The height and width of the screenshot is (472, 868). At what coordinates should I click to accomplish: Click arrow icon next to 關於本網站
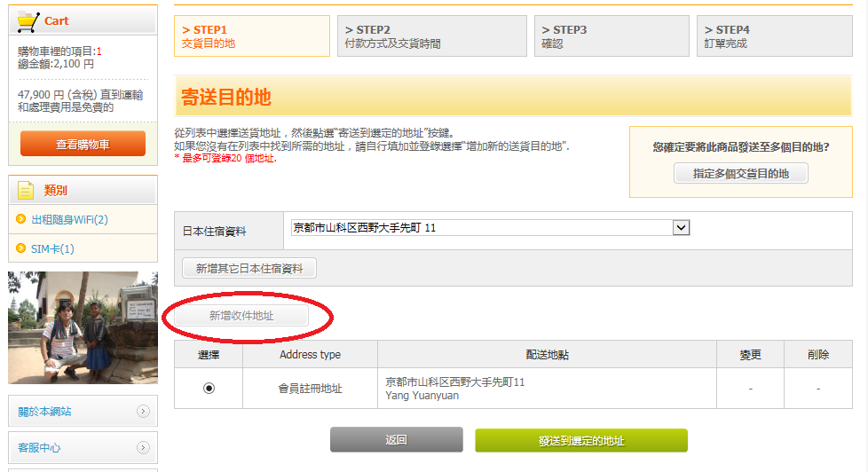[143, 411]
